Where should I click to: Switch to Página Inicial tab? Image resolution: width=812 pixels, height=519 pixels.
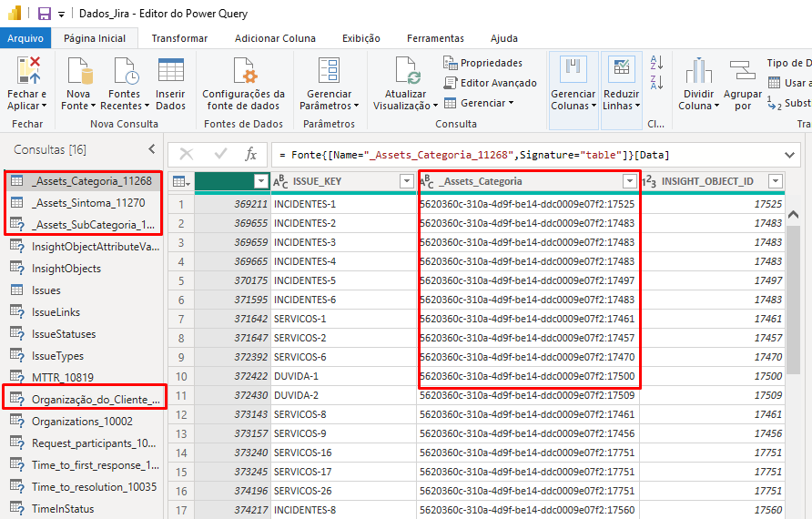[x=95, y=38]
